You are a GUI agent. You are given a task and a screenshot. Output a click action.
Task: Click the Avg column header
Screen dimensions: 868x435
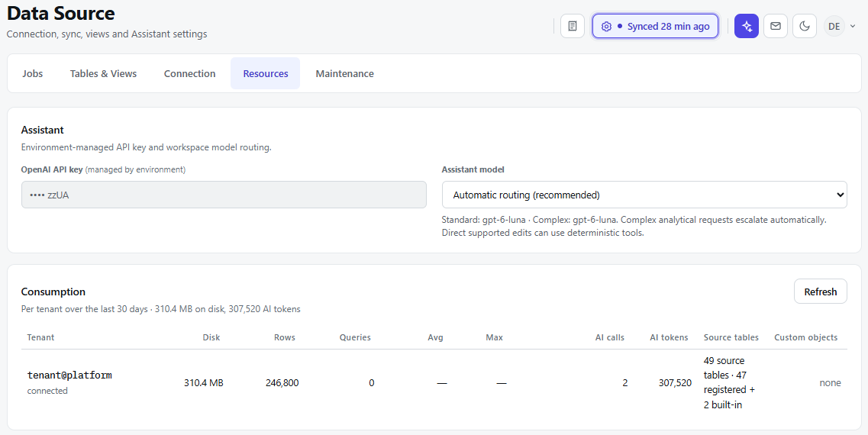point(435,337)
